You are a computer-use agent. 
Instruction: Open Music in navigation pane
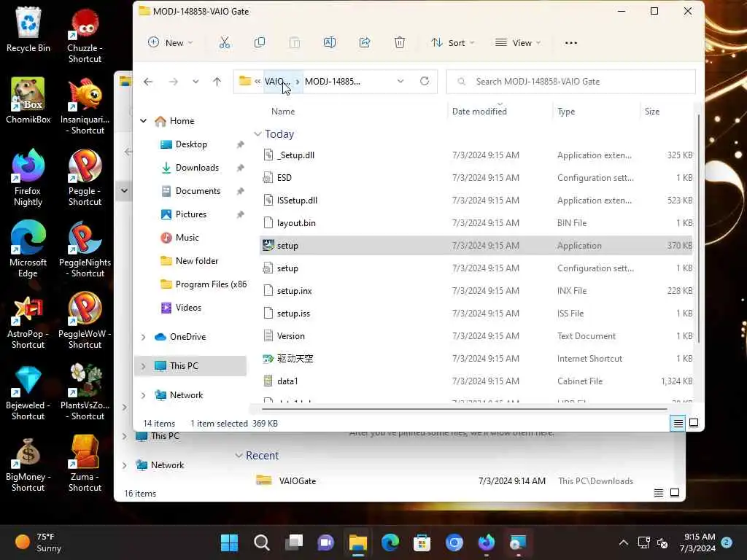tap(187, 238)
